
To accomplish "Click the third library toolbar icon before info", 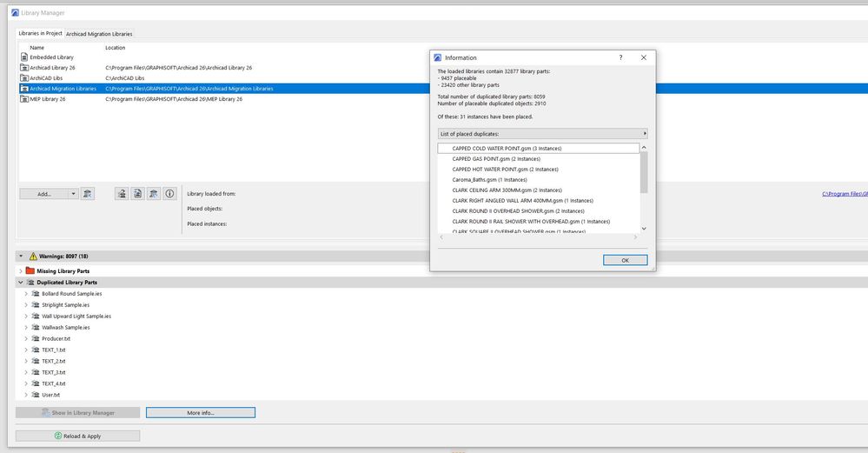I will tap(154, 194).
